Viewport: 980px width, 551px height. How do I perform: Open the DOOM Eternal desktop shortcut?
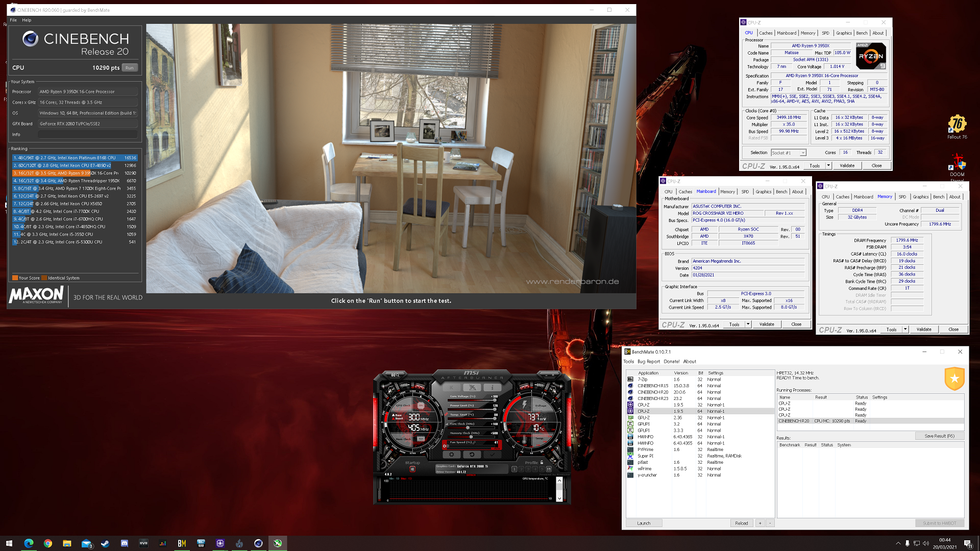(x=957, y=166)
